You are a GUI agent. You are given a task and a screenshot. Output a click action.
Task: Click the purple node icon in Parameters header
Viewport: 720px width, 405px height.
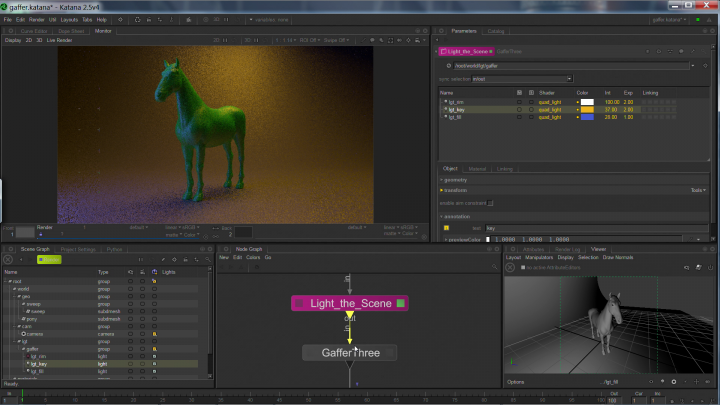click(x=443, y=50)
